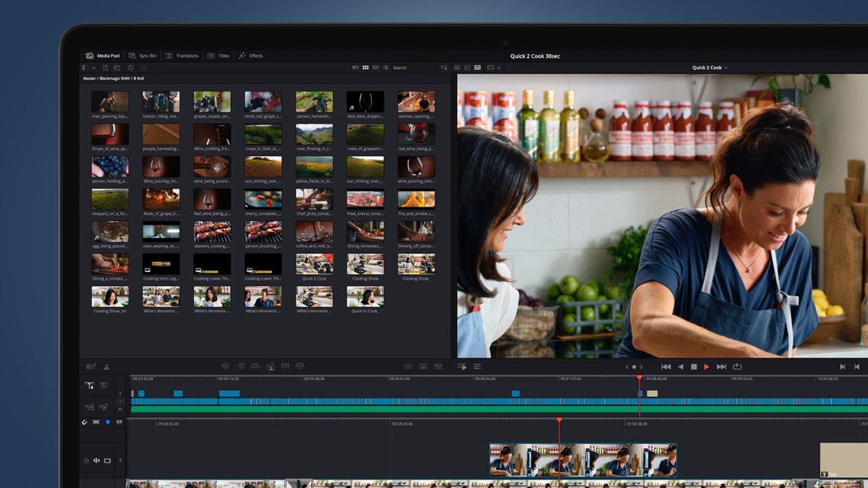Mute the audio track with the speaker icon
This screenshot has width=868, height=488.
coord(96,460)
